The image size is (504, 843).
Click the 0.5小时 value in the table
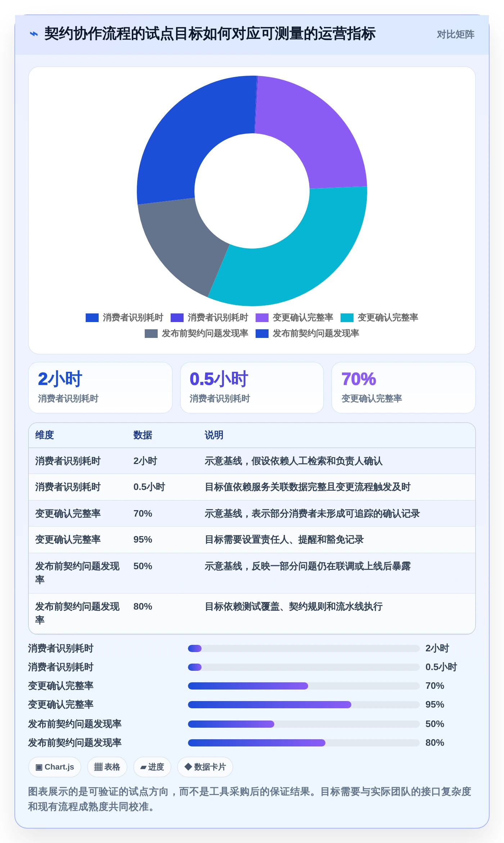pos(149,487)
